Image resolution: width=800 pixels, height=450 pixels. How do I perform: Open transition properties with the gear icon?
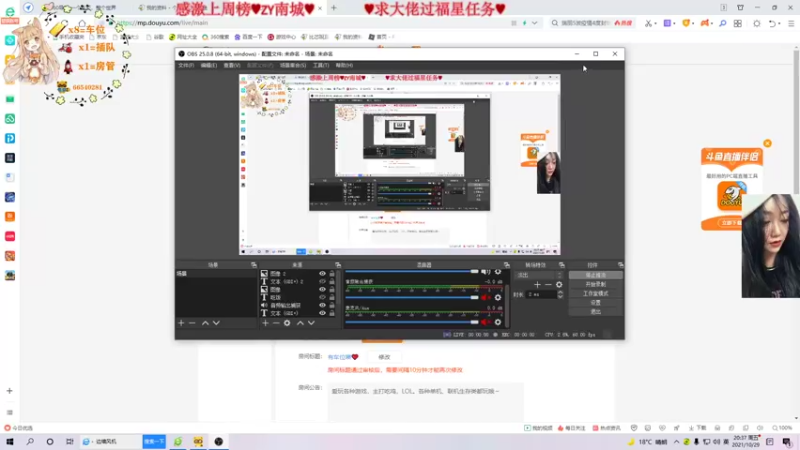(559, 285)
